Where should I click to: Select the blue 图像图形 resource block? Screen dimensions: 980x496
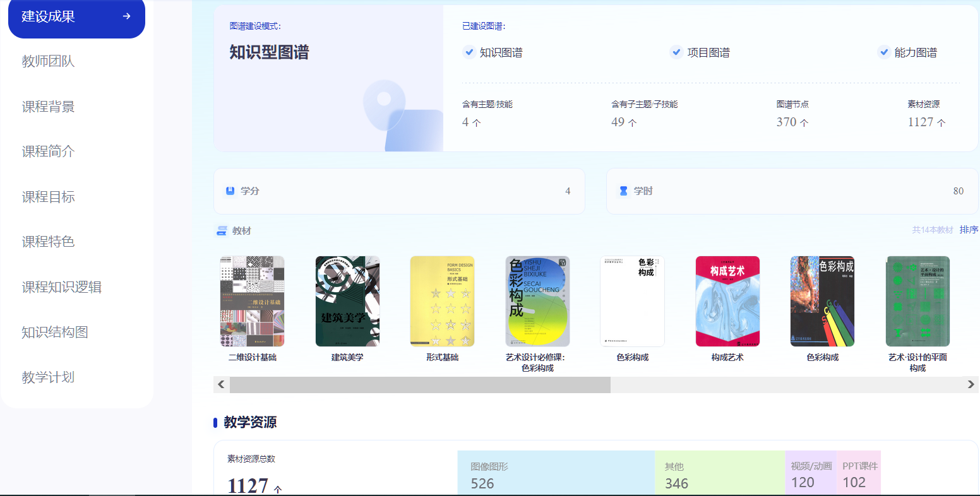click(556, 474)
